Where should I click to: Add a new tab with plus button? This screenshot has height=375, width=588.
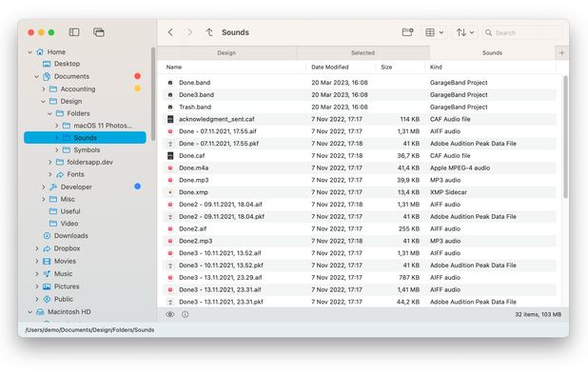click(x=561, y=53)
